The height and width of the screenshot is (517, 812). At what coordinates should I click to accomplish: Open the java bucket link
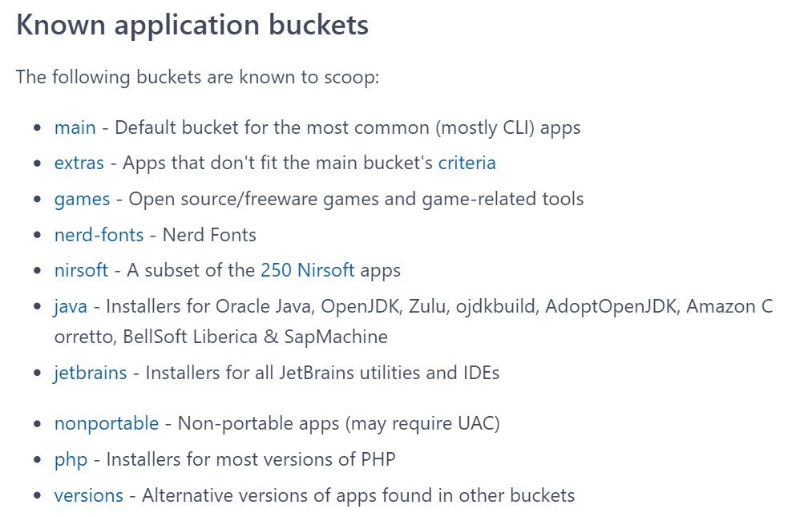(71, 307)
